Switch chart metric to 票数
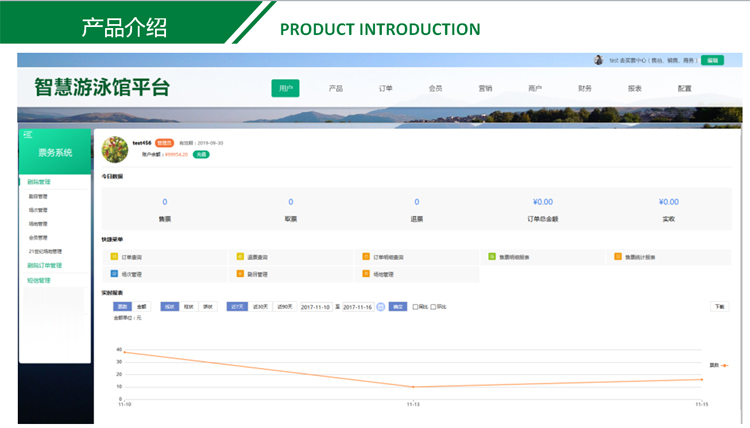This screenshot has width=750, height=428. 122,307
